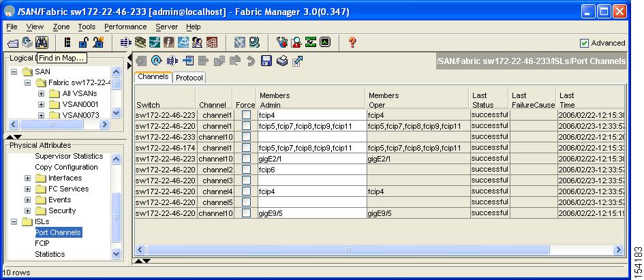The height and width of the screenshot is (280, 644).
Task: Click the blue pyramid toolbar icon
Action: coord(183,42)
